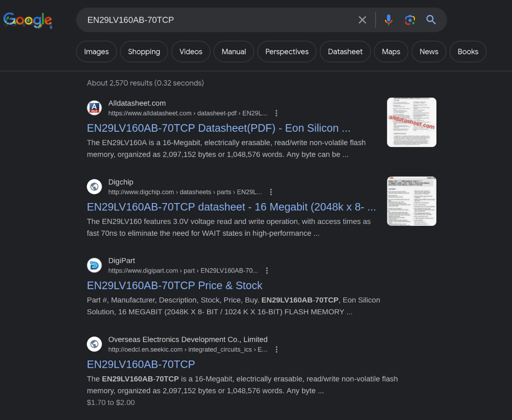Select the Datasheet filter chip
This screenshot has width=512, height=420.
coord(345,51)
